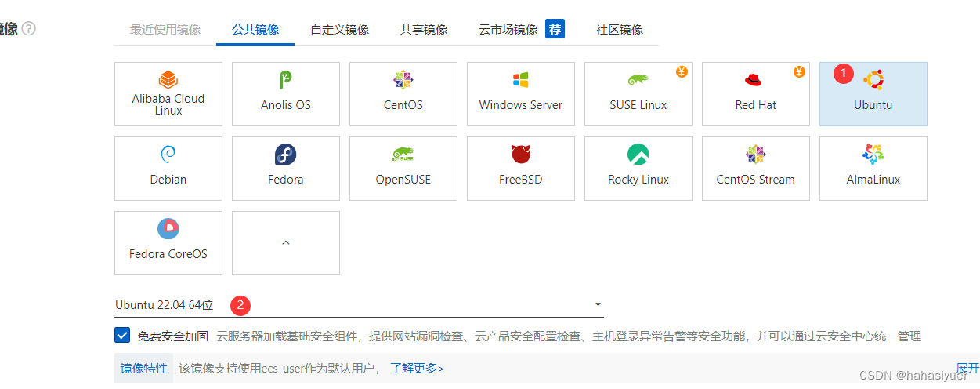Click the Ubuntu logo icon

[873, 79]
